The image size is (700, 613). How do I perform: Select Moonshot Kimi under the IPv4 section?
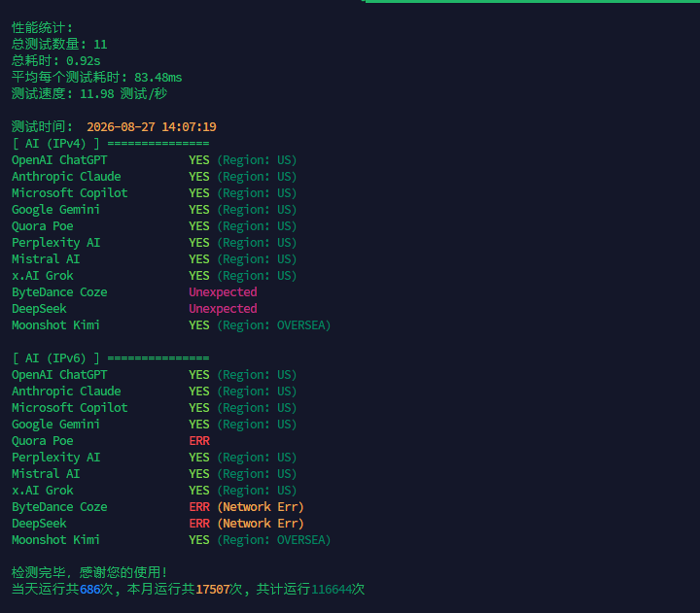click(55, 324)
